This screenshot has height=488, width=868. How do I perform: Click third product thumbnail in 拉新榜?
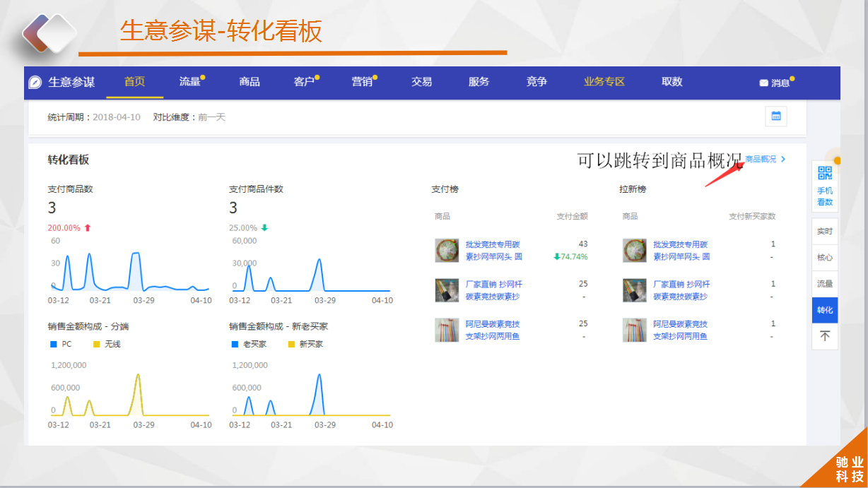point(635,330)
